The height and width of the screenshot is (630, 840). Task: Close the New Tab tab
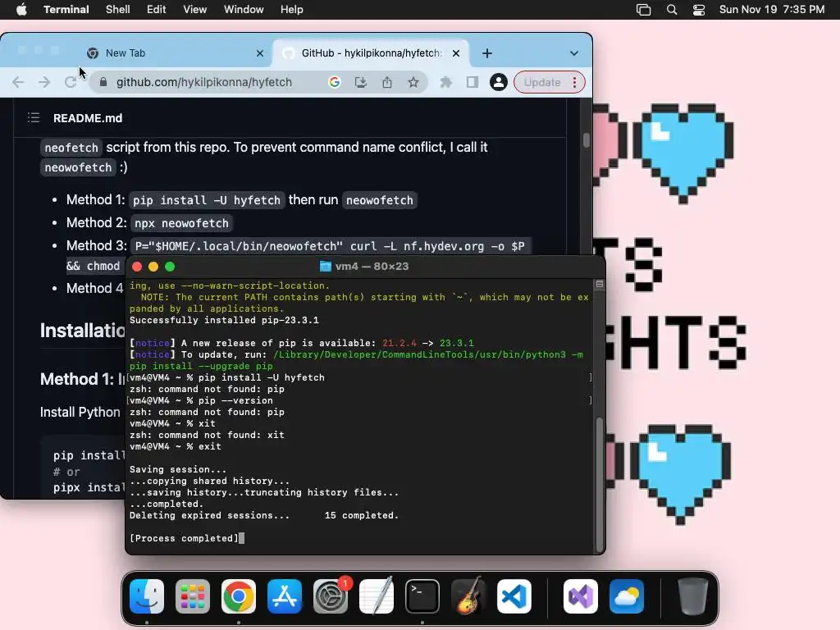(x=260, y=53)
